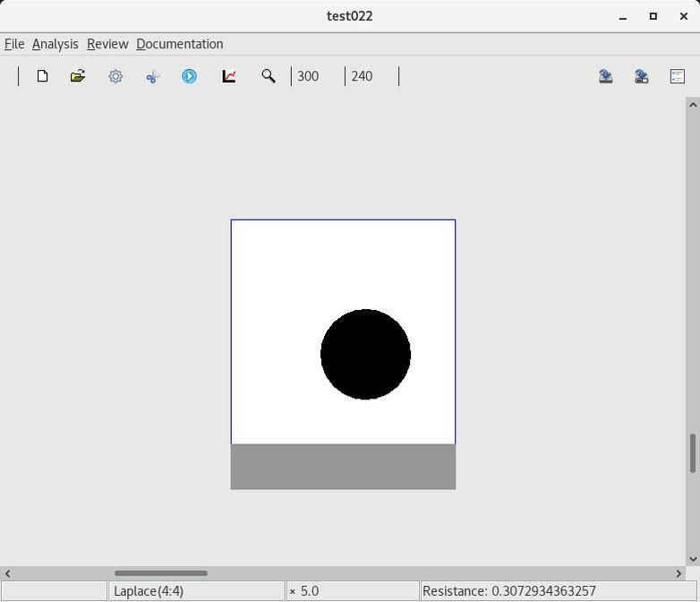Click the vertical scrollbar thumb
Image resolution: width=700 pixels, height=602 pixels.
click(x=692, y=453)
